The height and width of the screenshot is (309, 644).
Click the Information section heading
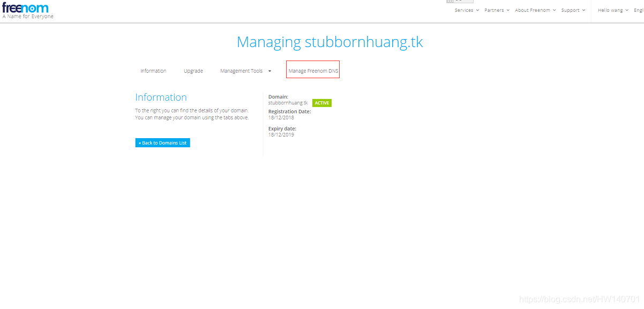[x=161, y=97]
